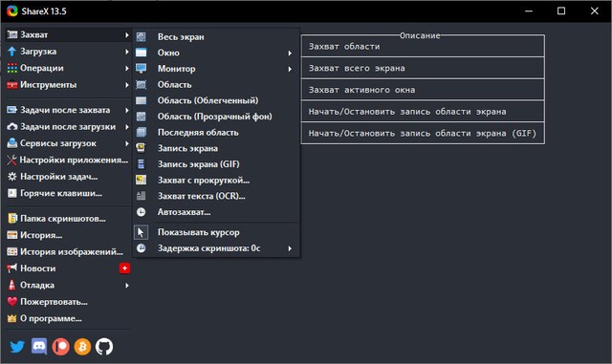Choose Запись экрана (GIF) entry
The width and height of the screenshot is (612, 364).
[x=216, y=164]
